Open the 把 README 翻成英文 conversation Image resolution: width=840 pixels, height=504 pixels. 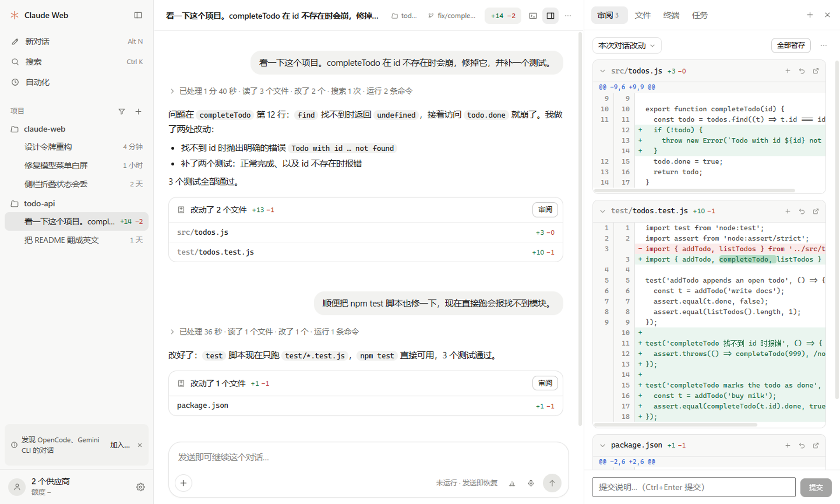76,240
